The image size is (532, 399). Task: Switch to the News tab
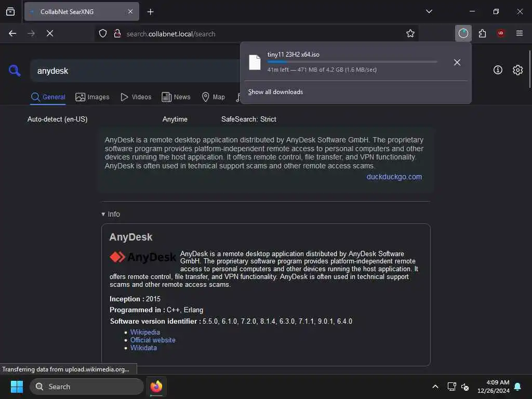(x=176, y=97)
